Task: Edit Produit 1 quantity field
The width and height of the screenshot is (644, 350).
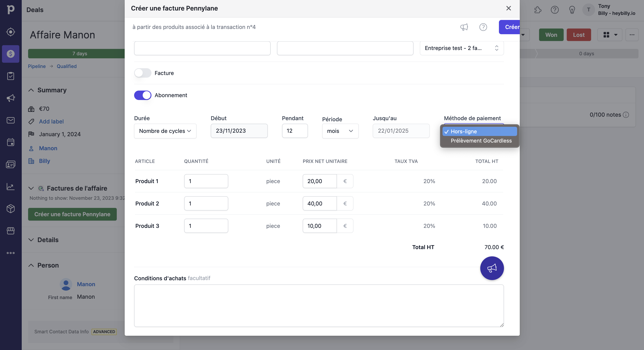Action: 206,181
